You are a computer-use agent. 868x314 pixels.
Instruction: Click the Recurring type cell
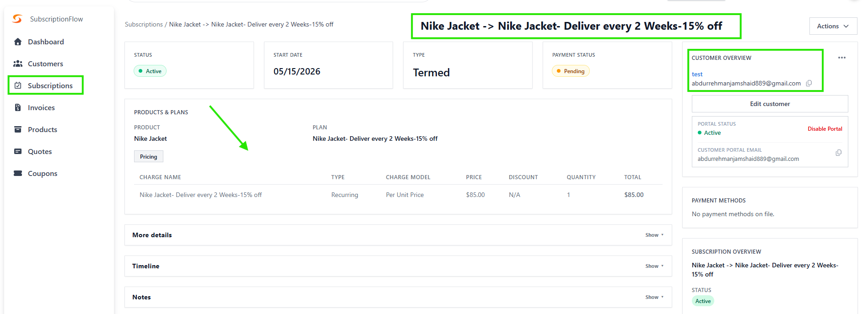tap(345, 195)
